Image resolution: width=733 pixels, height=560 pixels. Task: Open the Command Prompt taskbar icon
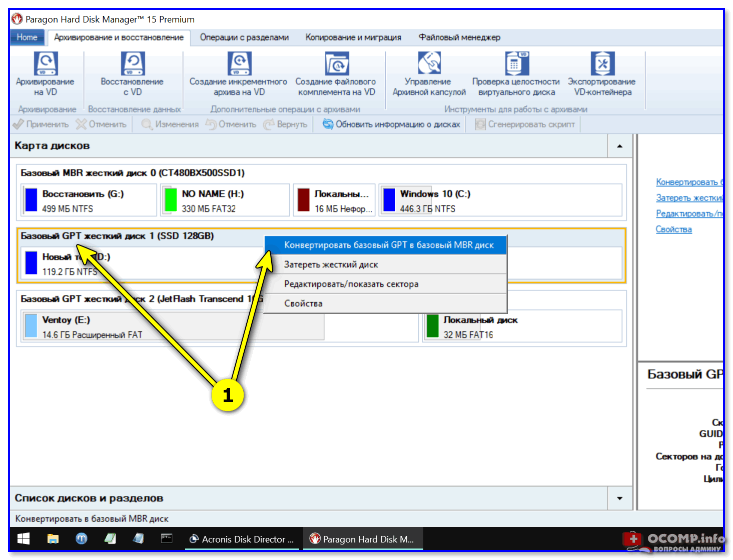[167, 538]
